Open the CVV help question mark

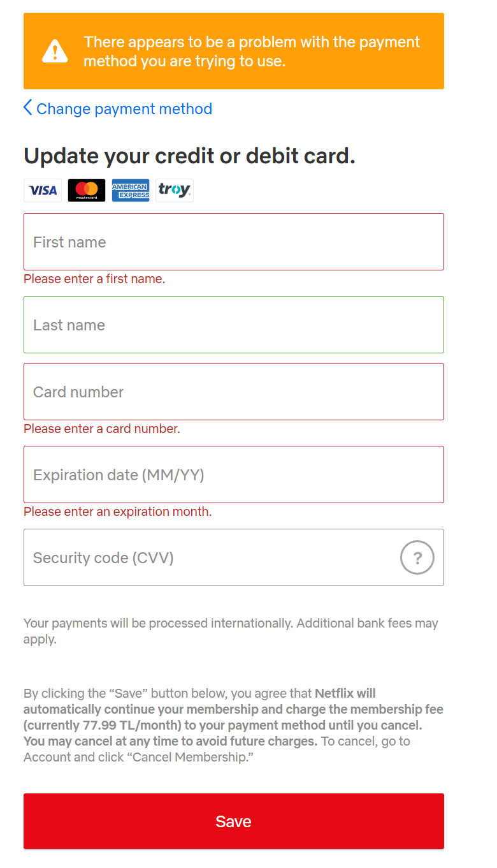417,558
